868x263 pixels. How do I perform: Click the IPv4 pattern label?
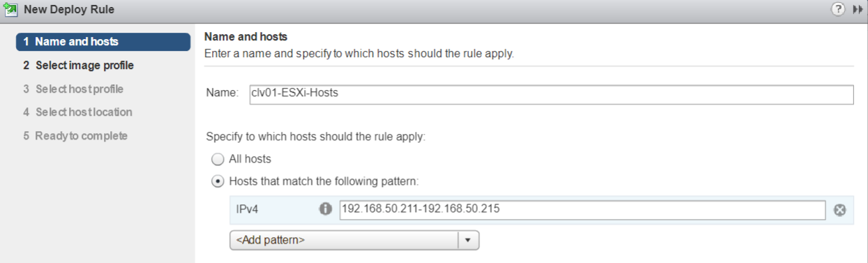[x=248, y=209]
